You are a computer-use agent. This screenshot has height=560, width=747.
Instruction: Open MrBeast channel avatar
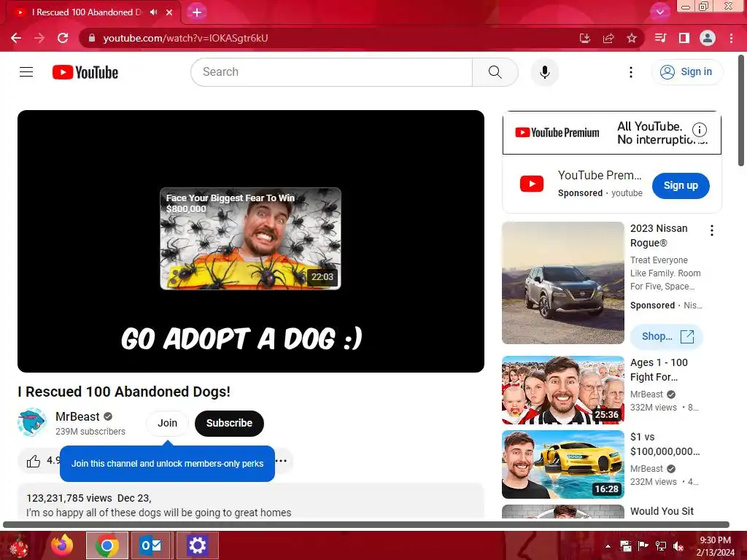32,422
